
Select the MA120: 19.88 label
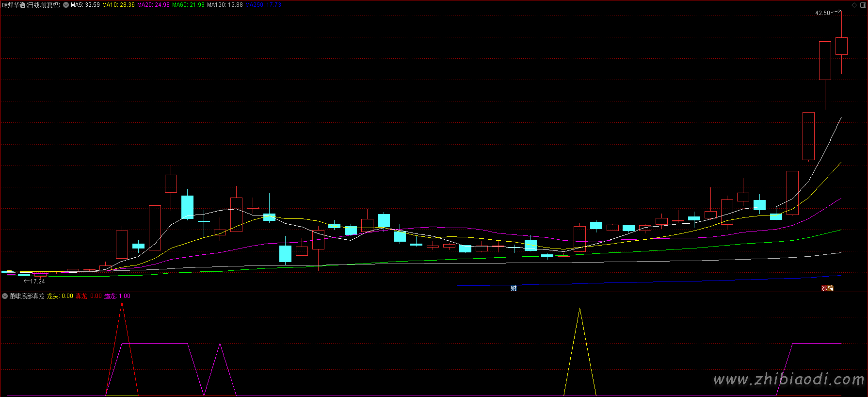point(225,5)
